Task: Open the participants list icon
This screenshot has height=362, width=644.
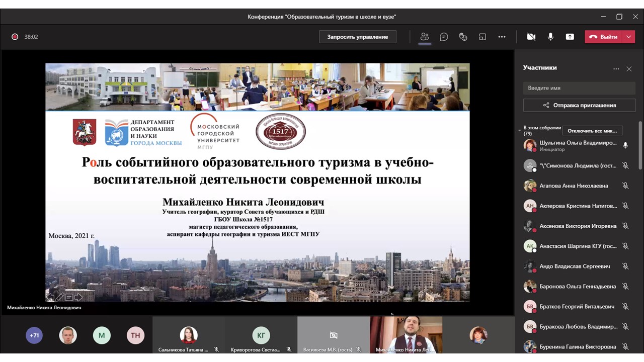Action: point(425,36)
